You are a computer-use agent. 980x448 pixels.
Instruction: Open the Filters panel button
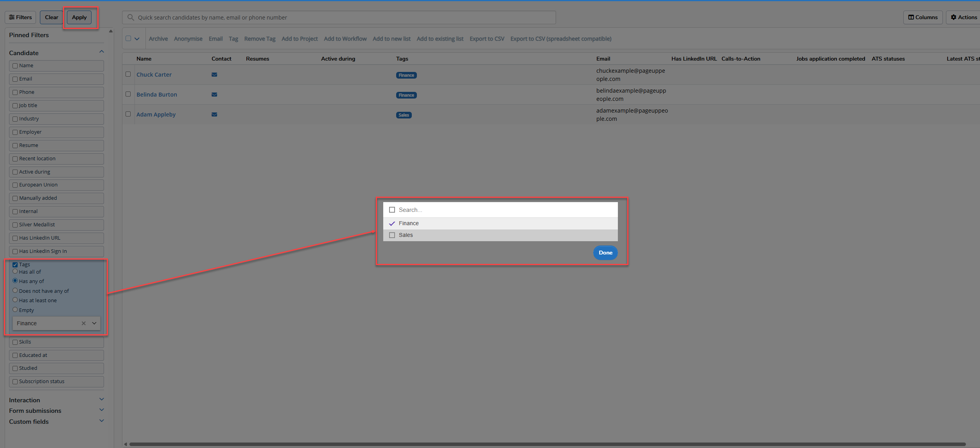pos(20,17)
